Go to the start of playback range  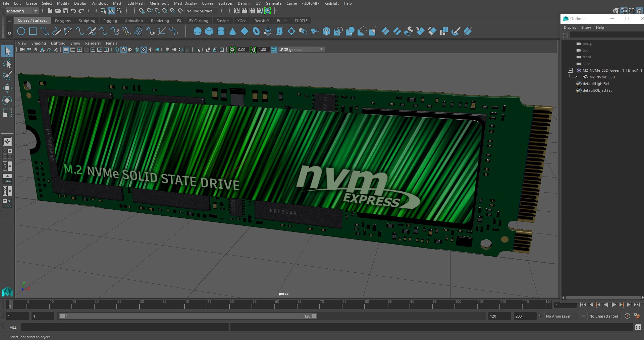coord(583,304)
